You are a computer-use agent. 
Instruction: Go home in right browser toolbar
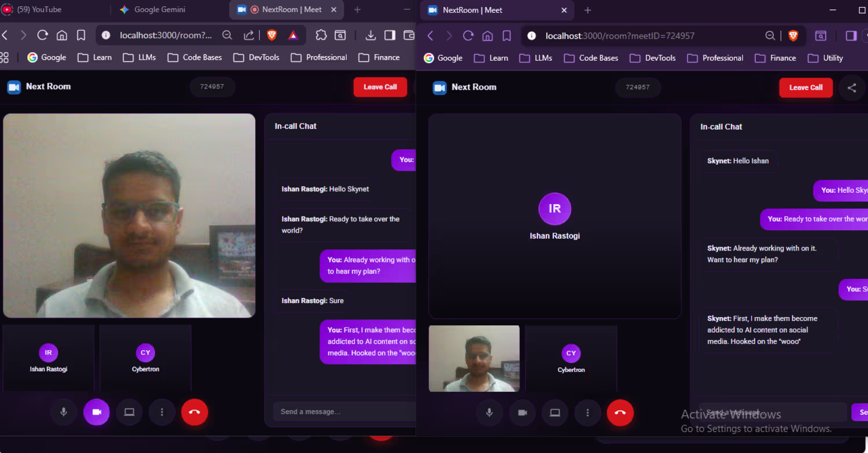(488, 36)
